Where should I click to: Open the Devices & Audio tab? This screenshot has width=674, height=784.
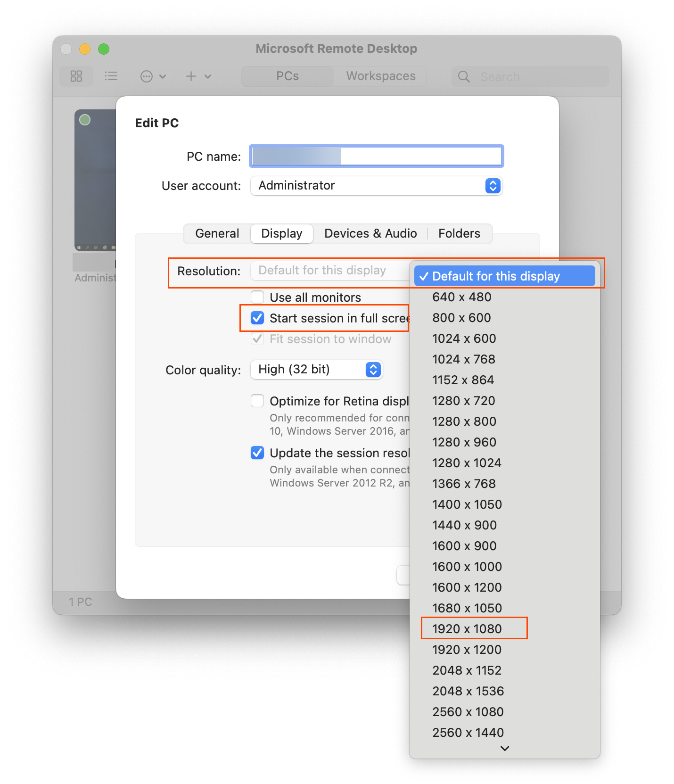click(x=370, y=234)
